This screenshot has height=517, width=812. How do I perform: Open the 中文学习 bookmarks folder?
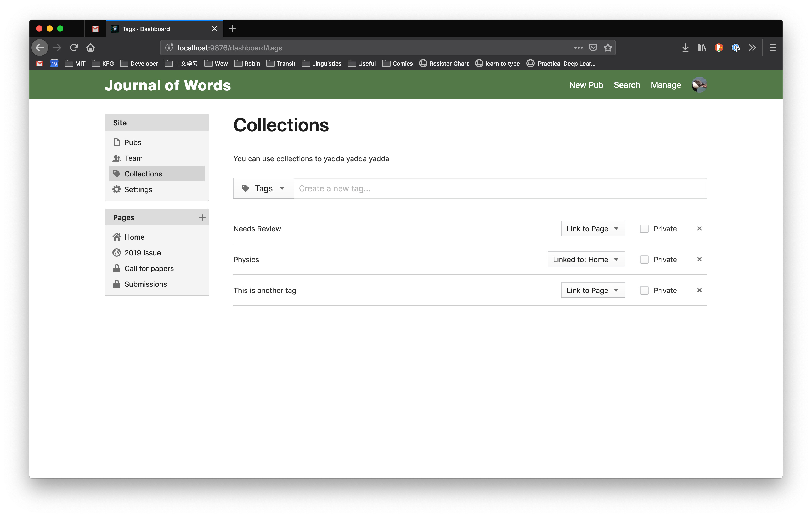coord(181,63)
